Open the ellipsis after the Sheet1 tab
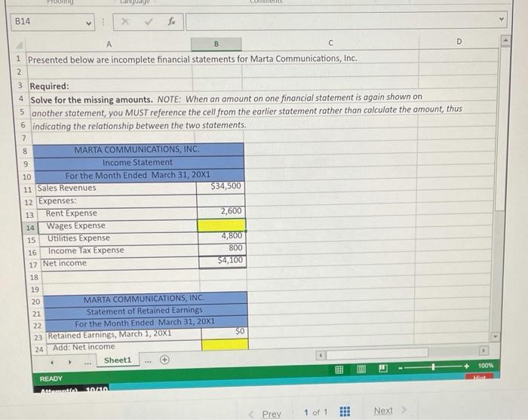The height and width of the screenshot is (420, 528). [148, 361]
